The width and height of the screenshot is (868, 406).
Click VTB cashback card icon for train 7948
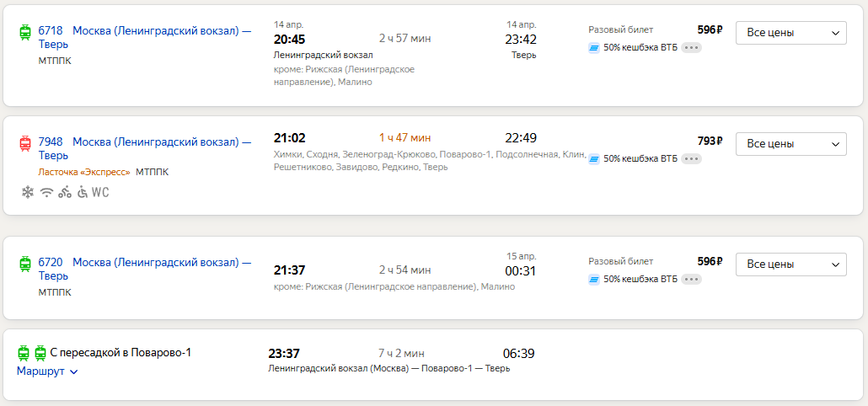tap(594, 158)
